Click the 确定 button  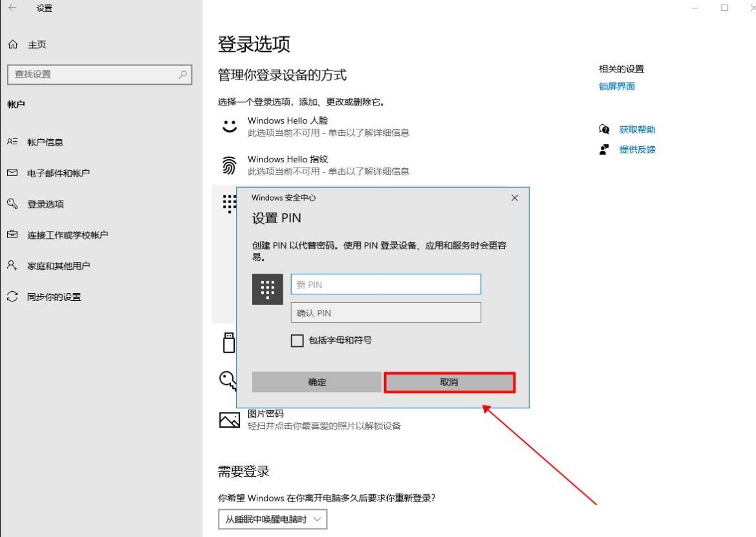coord(316,382)
